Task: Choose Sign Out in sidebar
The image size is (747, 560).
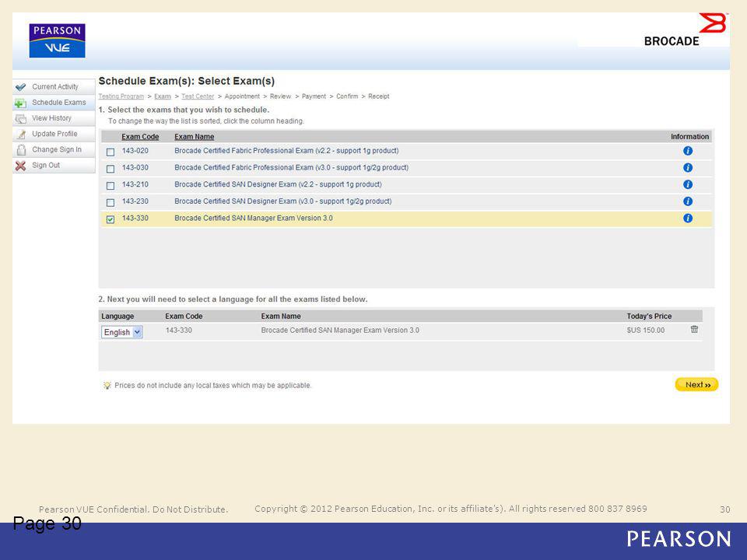Action: pos(54,165)
